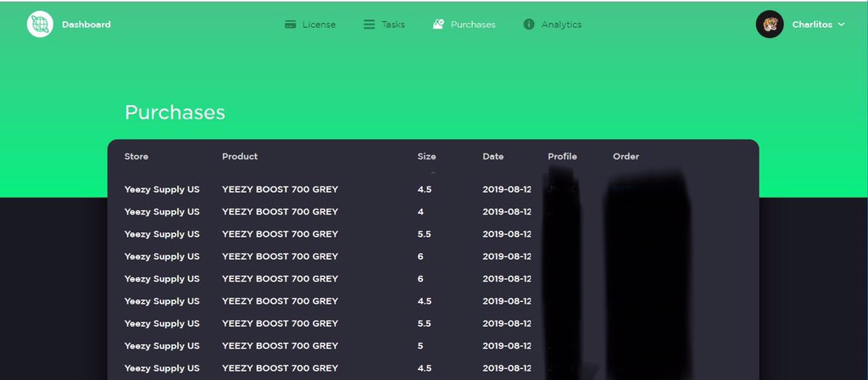Screen dimensions: 868x380
Task: Select the size 4 cell
Action: click(x=420, y=211)
